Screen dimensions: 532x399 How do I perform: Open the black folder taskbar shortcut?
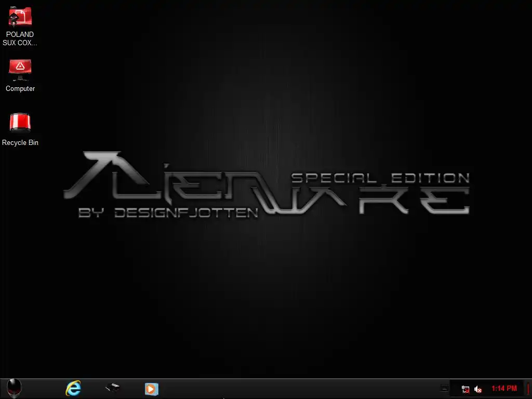112,388
